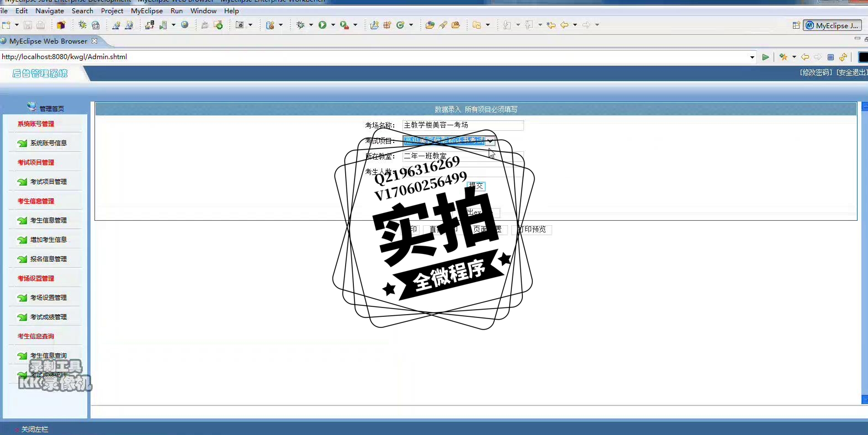Open 考试项目管理 sidebar item with green icon
The width and height of the screenshot is (868, 435).
pos(48,182)
